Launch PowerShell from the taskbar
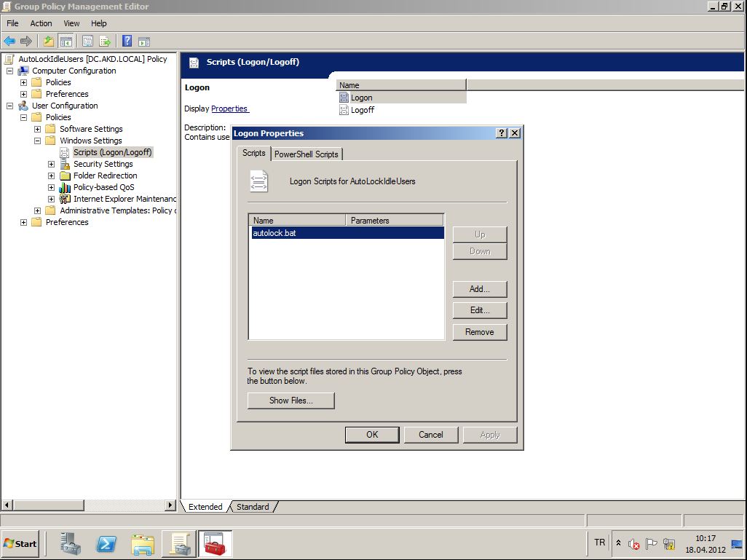 click(106, 544)
